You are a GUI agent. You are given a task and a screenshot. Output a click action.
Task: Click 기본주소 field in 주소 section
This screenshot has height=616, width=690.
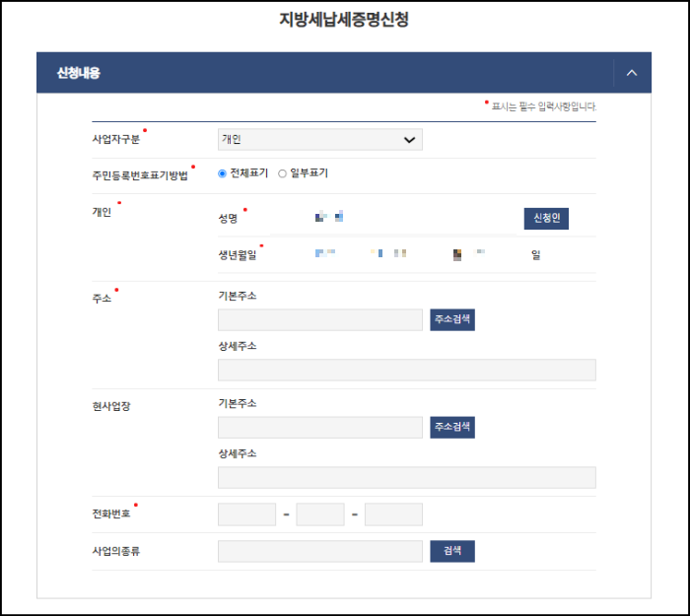(320, 319)
